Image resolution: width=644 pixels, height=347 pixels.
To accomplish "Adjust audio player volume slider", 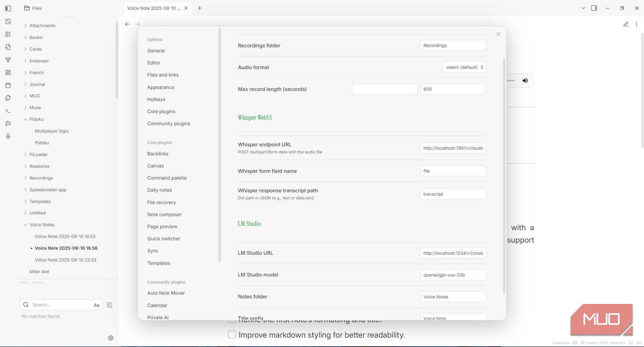I will (x=511, y=81).
